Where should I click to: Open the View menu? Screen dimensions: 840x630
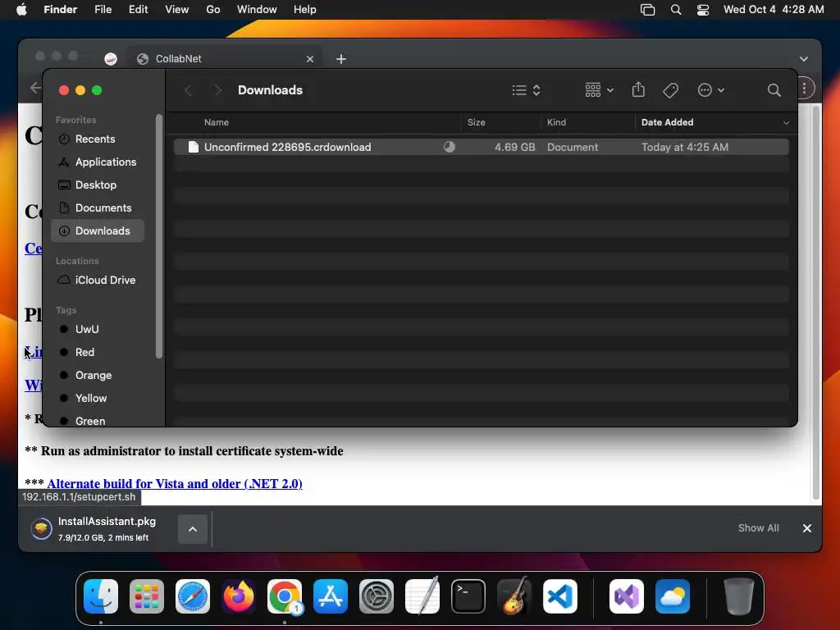(177, 10)
